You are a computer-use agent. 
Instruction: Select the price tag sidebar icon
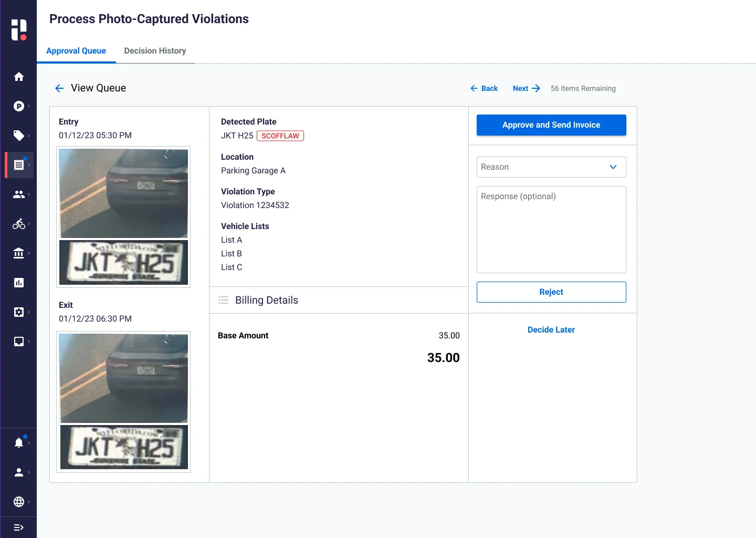(19, 136)
